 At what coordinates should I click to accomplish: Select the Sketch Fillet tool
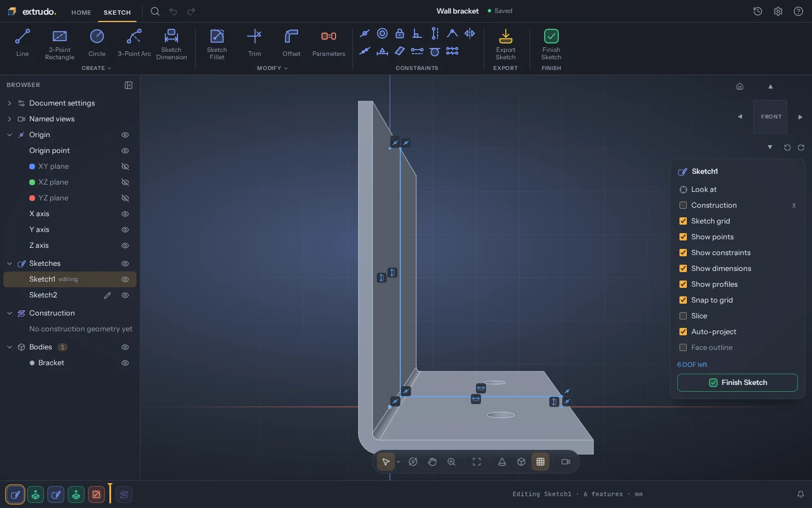tap(217, 44)
